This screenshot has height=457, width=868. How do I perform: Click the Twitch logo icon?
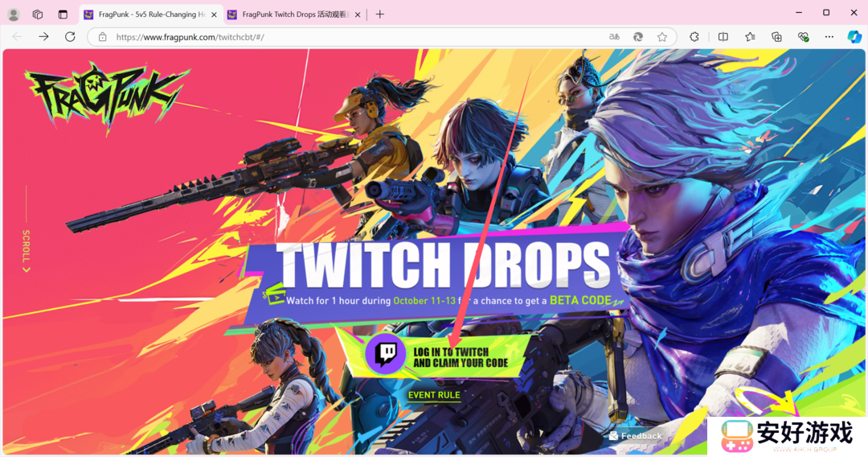coord(386,354)
